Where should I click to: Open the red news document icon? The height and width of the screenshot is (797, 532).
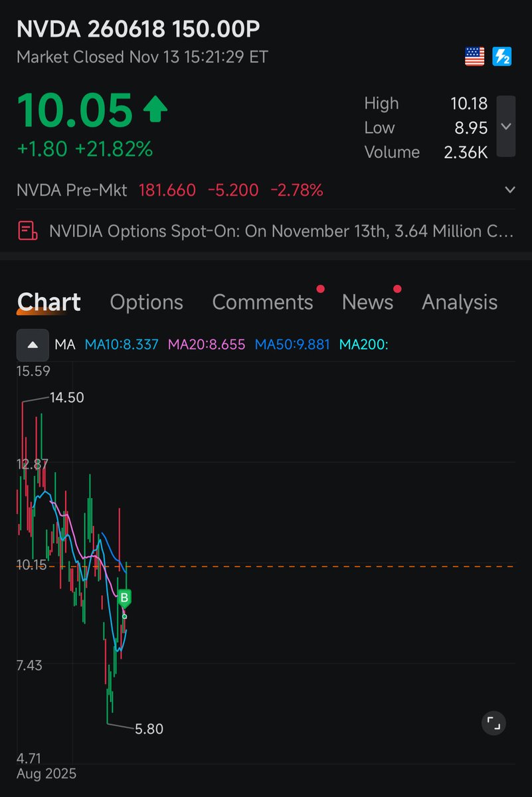pos(27,231)
